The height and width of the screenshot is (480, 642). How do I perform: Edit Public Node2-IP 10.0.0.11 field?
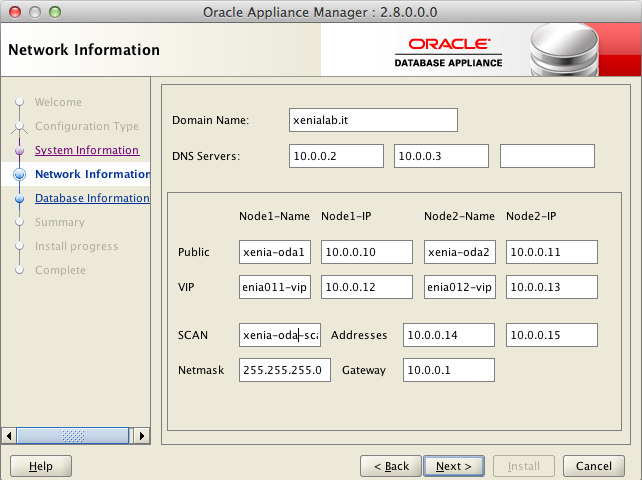pyautogui.click(x=552, y=252)
